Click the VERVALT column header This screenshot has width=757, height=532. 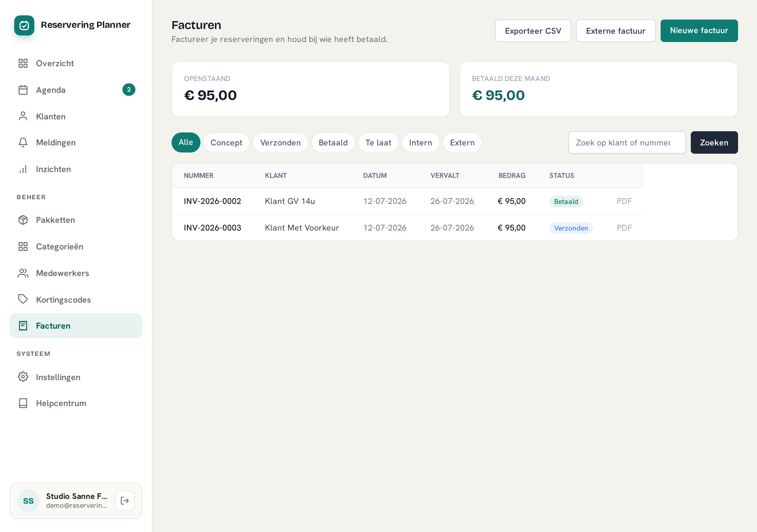pyautogui.click(x=445, y=176)
